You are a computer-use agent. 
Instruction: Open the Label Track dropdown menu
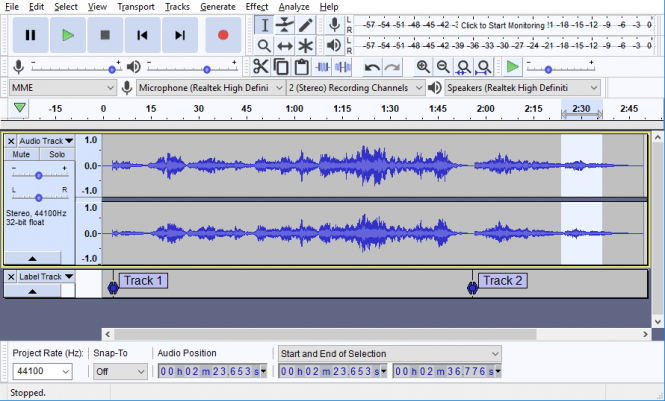[x=46, y=277]
